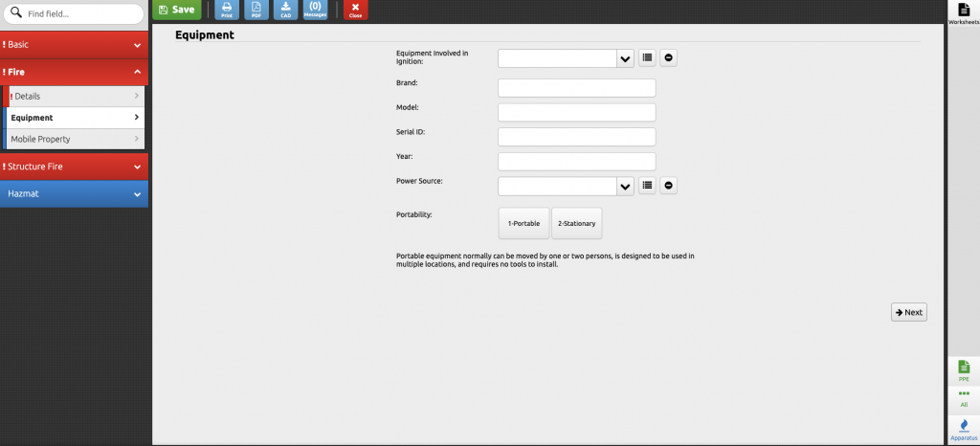Go to Mobile Property in sidebar
Viewport: 980px width, 446px height.
pos(74,140)
